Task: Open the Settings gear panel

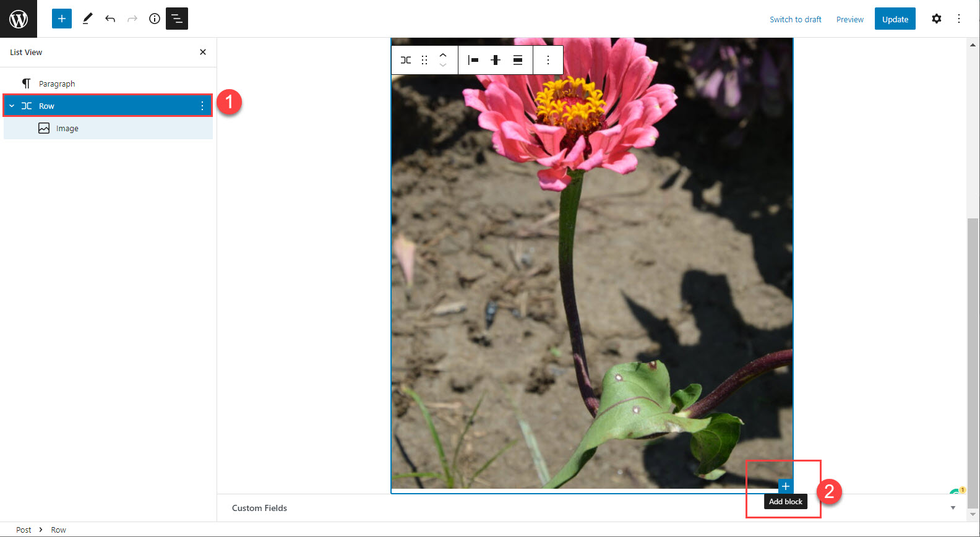Action: pos(937,19)
